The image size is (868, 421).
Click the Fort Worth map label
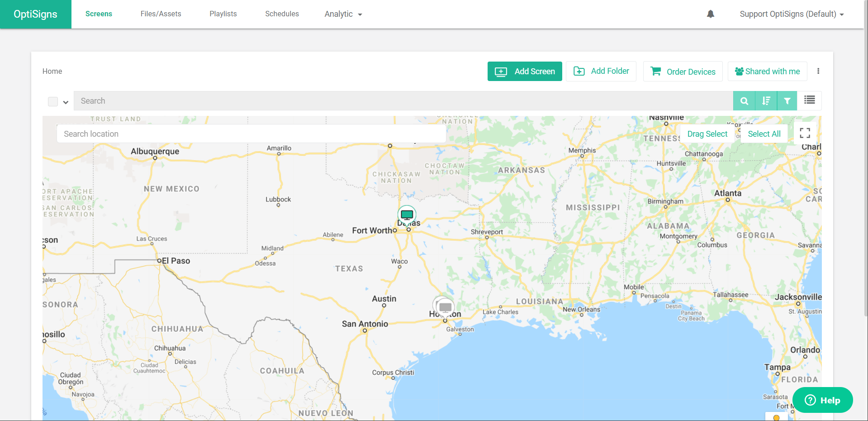coord(372,230)
